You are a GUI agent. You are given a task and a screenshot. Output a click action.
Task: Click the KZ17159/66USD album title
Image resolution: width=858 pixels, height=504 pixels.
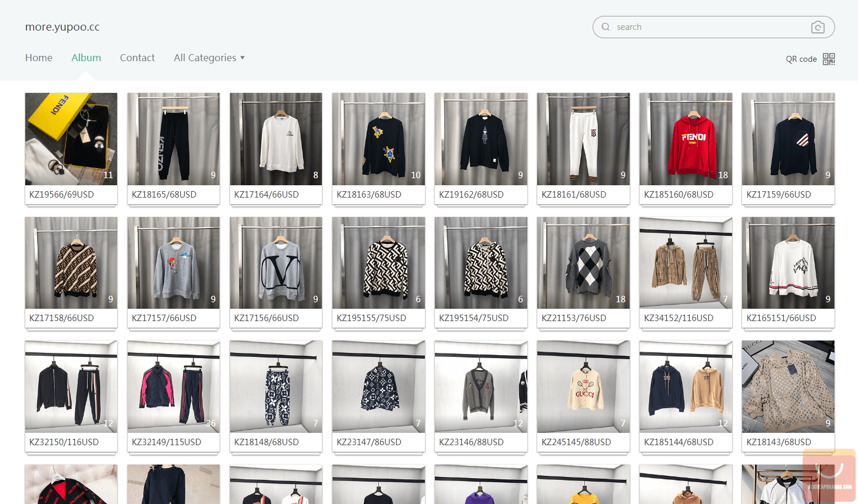click(x=779, y=195)
